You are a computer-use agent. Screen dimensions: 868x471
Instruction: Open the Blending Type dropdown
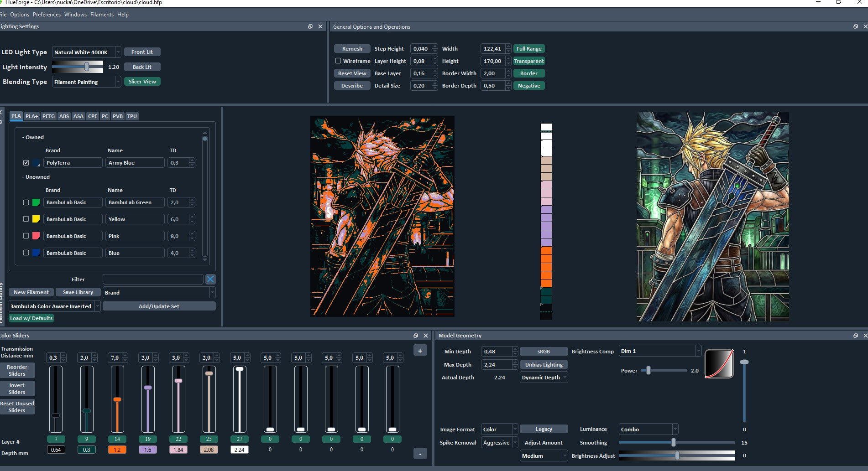87,82
